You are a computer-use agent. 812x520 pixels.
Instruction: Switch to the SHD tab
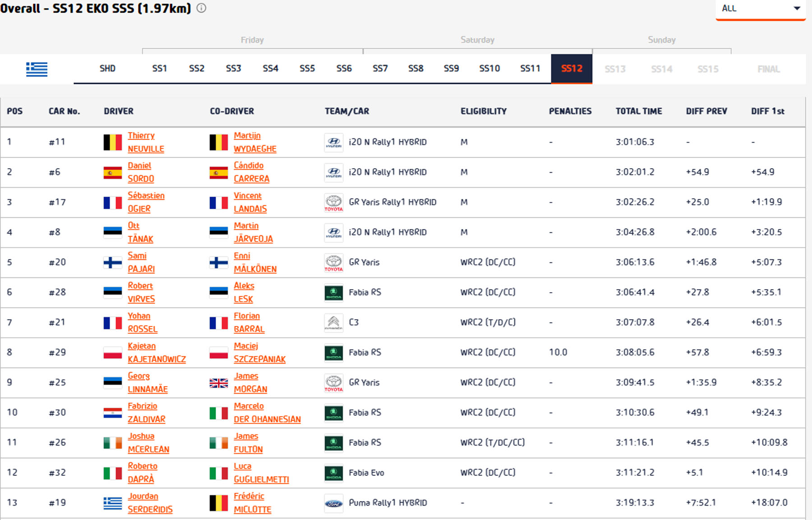pyautogui.click(x=107, y=69)
